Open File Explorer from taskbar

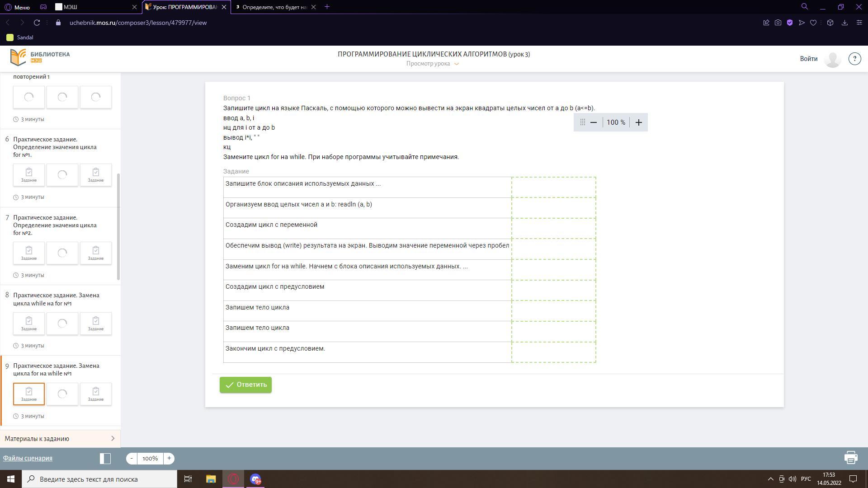point(211,479)
